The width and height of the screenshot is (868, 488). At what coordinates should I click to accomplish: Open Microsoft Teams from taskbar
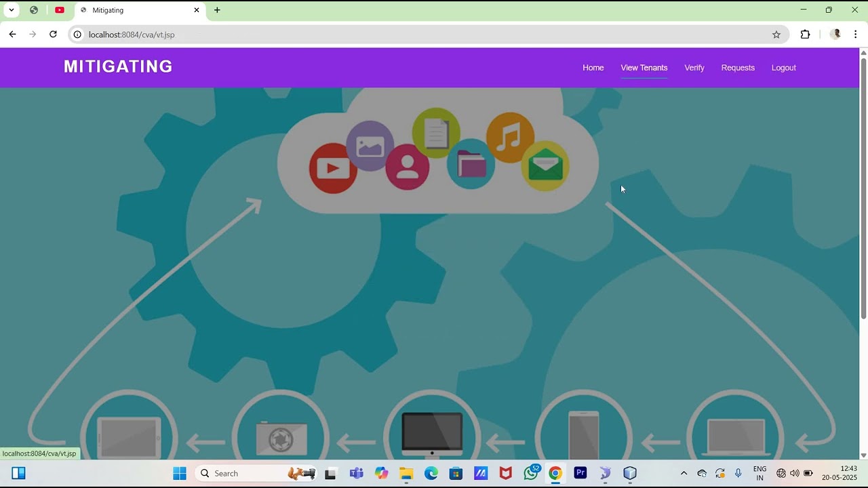[356, 473]
